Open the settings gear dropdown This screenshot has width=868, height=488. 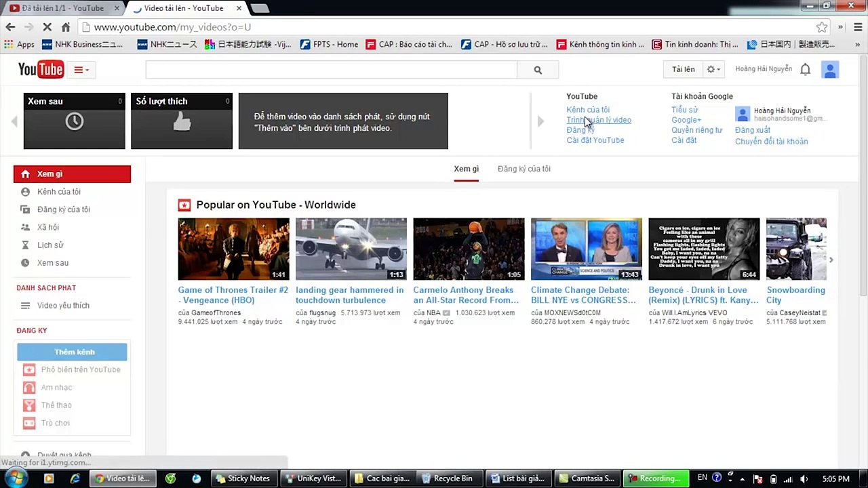click(713, 69)
